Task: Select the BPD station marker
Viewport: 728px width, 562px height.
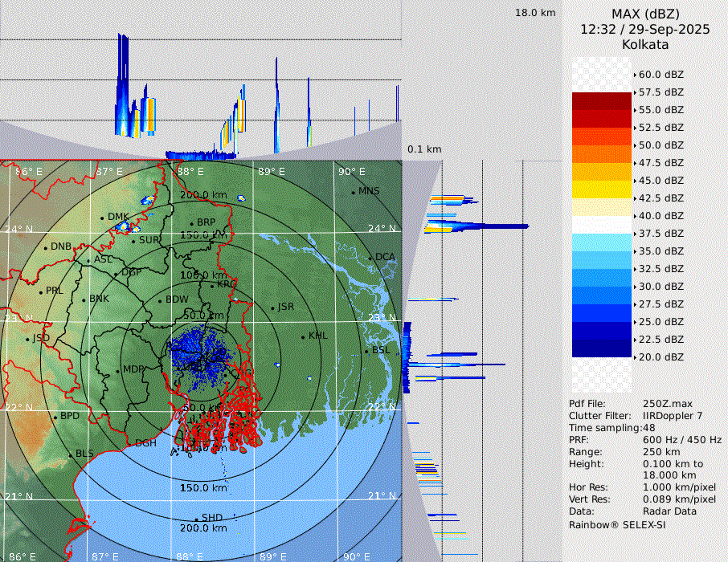Action: (55, 417)
